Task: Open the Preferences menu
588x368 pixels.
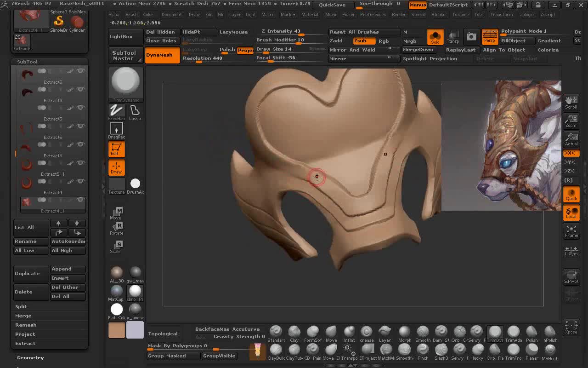Action: tap(373, 15)
